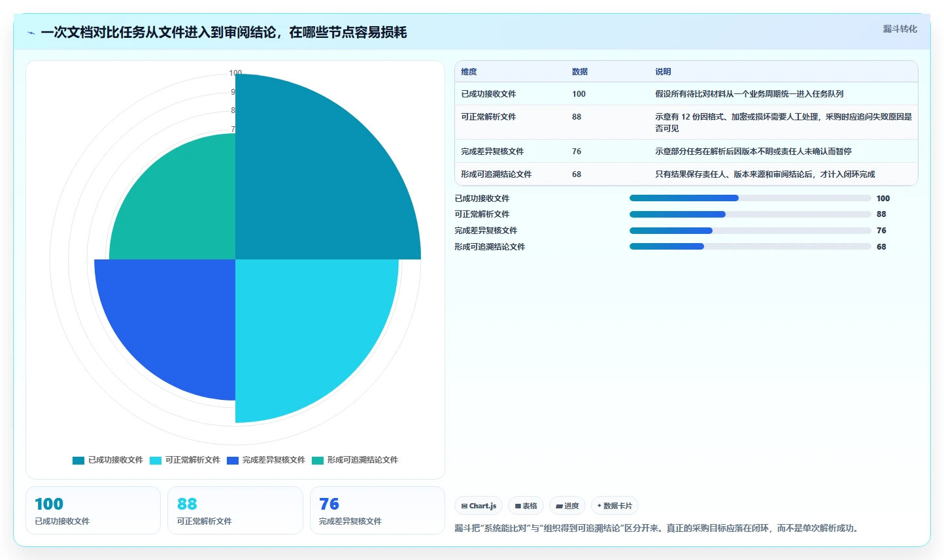This screenshot has width=944, height=560.
Task: Click the 完成差异复核文件 progress bar
Action: [x=750, y=231]
